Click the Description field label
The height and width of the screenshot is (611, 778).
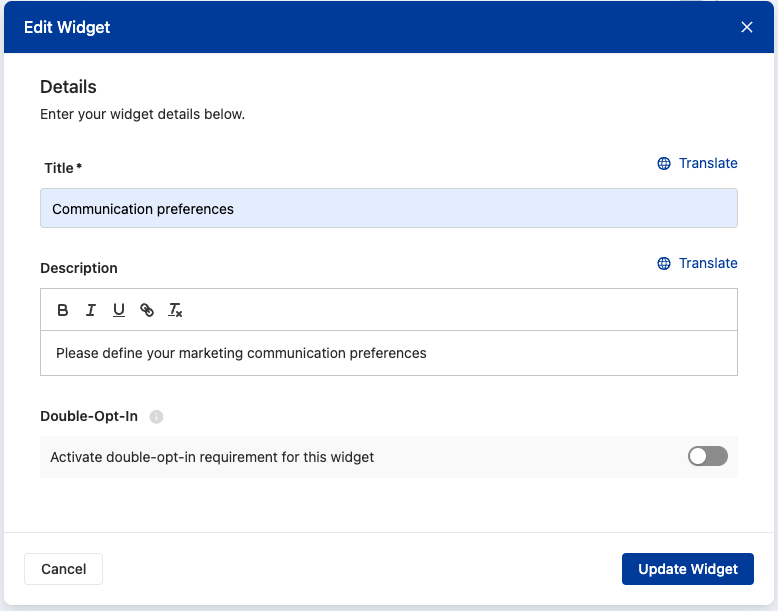click(79, 268)
